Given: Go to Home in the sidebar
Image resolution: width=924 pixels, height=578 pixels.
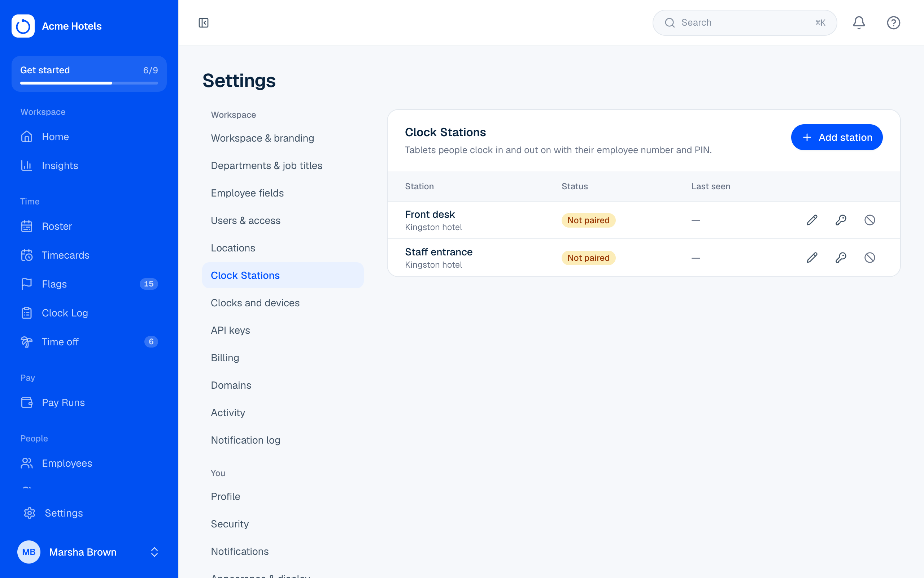Looking at the screenshot, I should pos(89,137).
